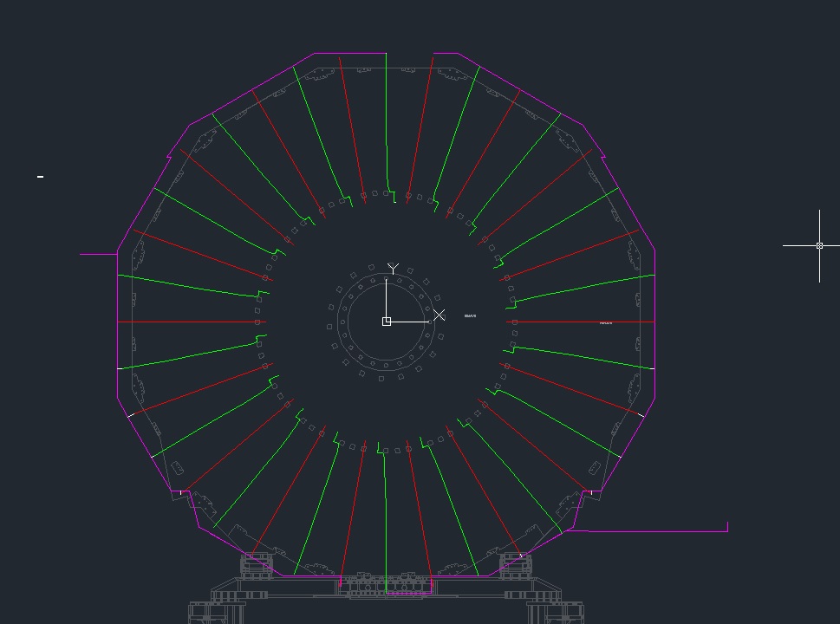Pick the vertical green line at bottom center

click(x=386, y=520)
